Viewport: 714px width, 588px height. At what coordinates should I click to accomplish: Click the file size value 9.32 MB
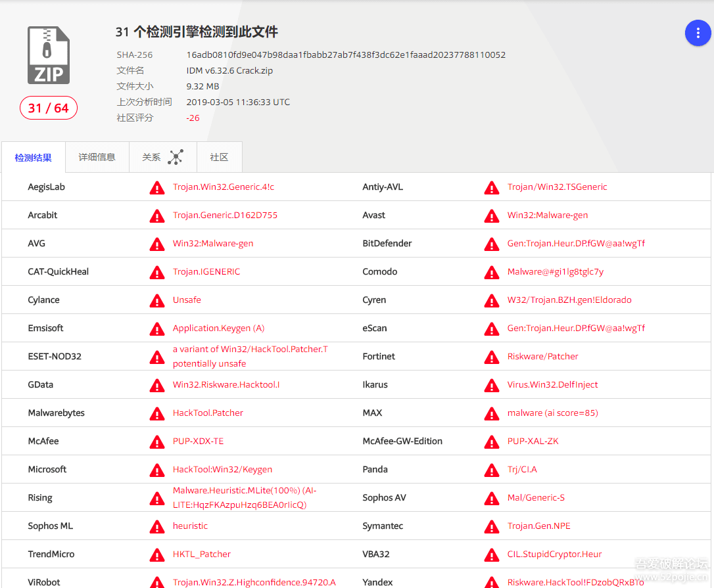202,86
